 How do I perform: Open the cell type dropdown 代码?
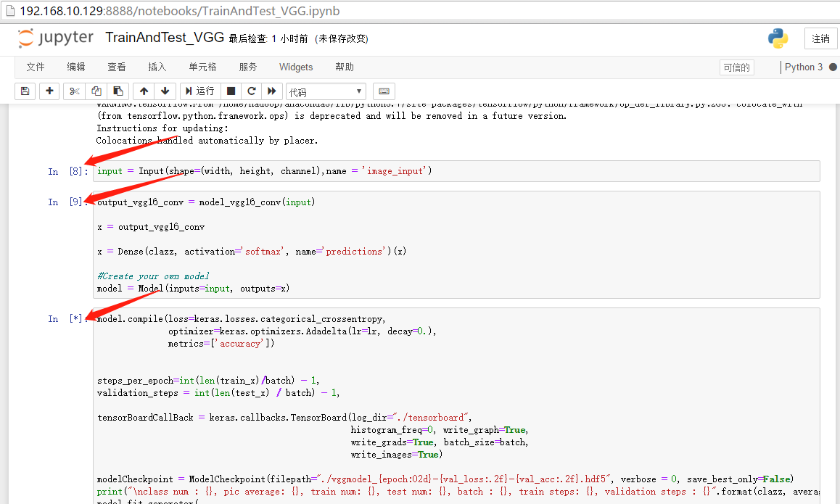(x=326, y=91)
